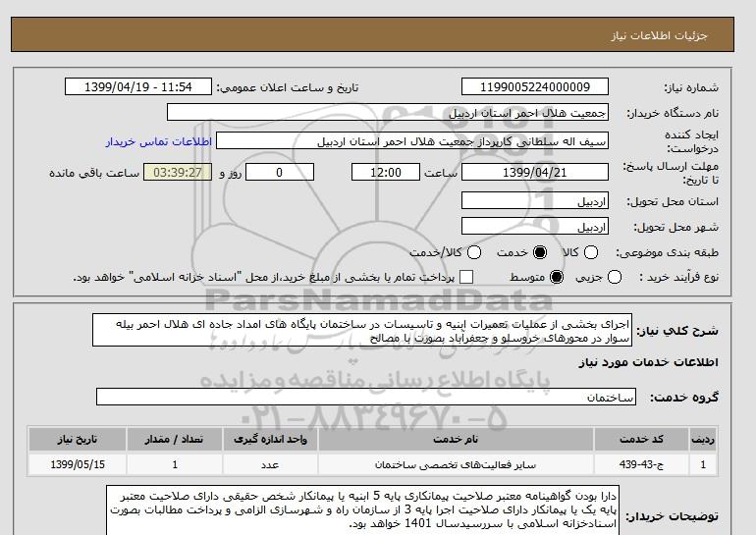The width and height of the screenshot is (756, 535).
Task: Click the توضیحات خریدار text box
Action: 362,509
